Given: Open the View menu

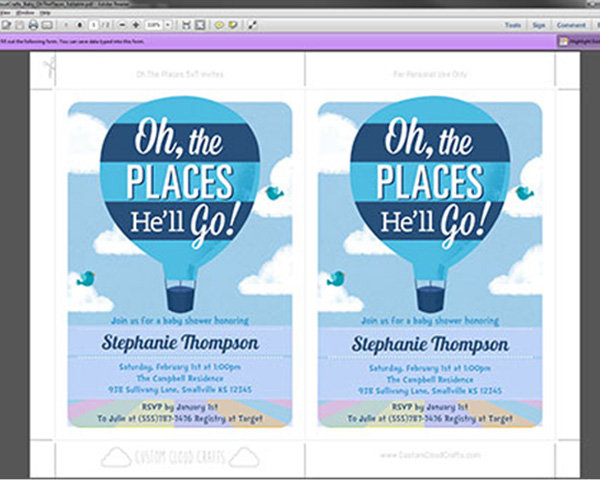Looking at the screenshot, I should (5, 13).
